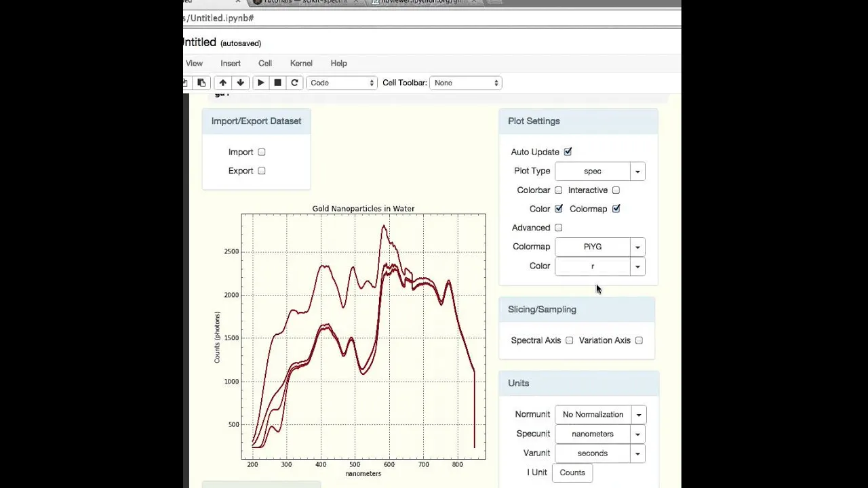Tick the Variation Axis checkbox
This screenshot has height=488, width=868.
click(639, 340)
